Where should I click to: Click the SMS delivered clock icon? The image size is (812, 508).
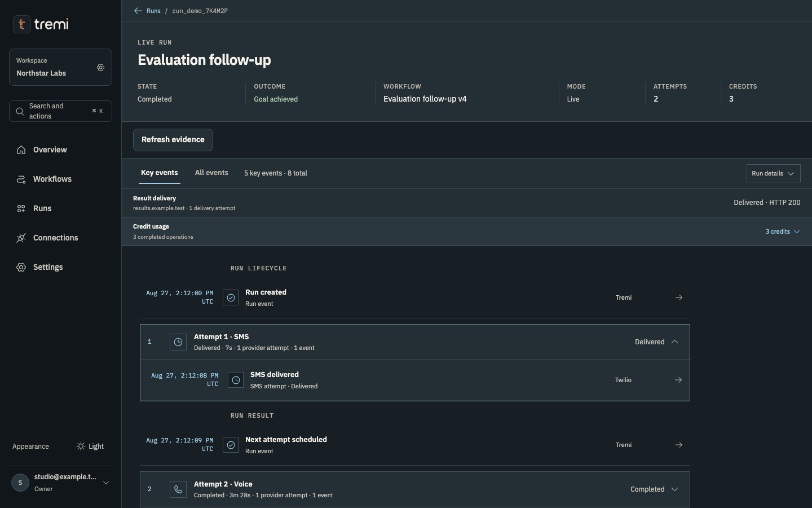tap(236, 380)
